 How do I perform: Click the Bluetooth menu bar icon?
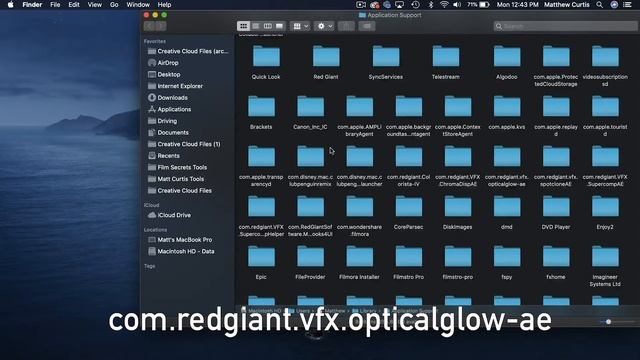tap(431, 5)
